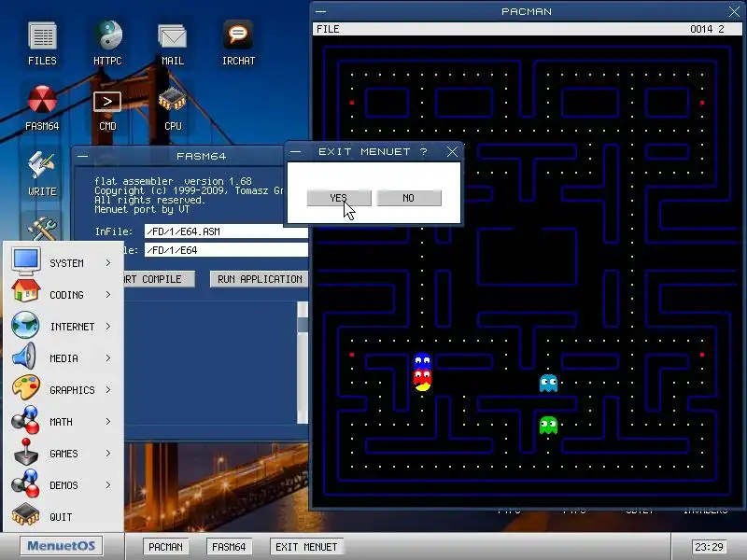Close the EXIT MENUET dialog
This screenshot has width=747, height=560.
(452, 152)
